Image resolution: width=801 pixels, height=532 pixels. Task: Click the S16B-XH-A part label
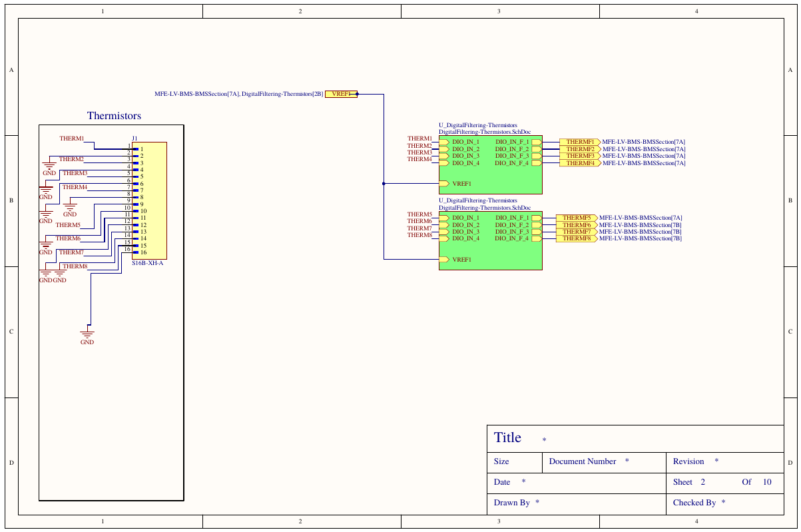pyautogui.click(x=147, y=263)
